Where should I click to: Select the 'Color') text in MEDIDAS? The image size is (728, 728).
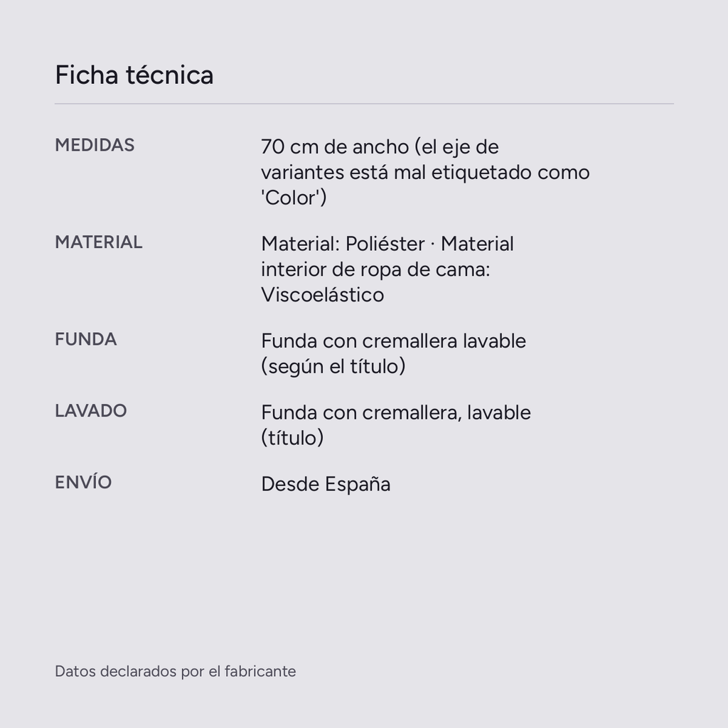coord(294,198)
